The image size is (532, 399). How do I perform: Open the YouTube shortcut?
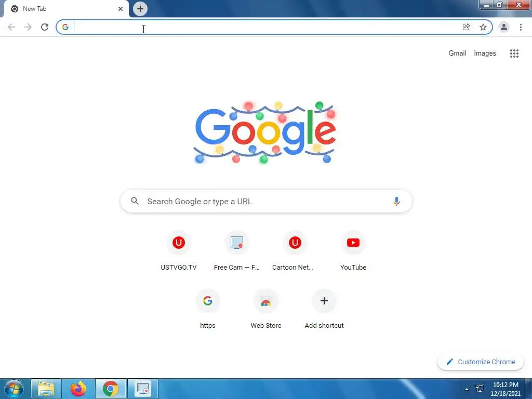pos(353,251)
